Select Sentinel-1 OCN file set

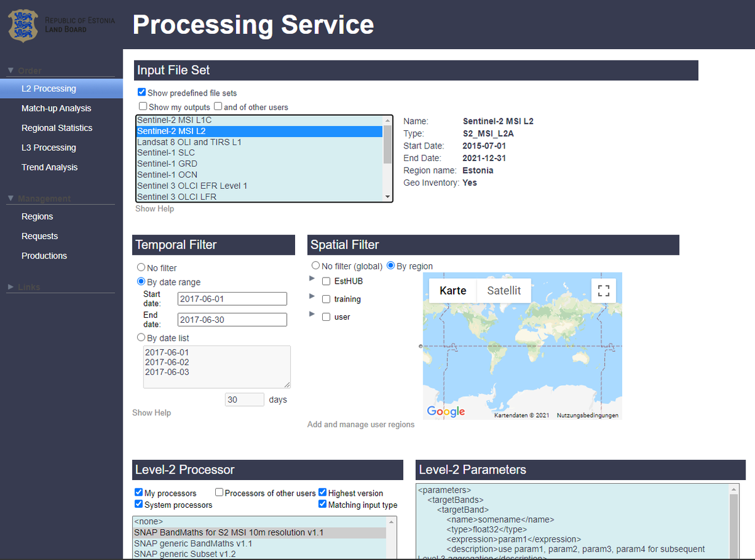point(260,174)
